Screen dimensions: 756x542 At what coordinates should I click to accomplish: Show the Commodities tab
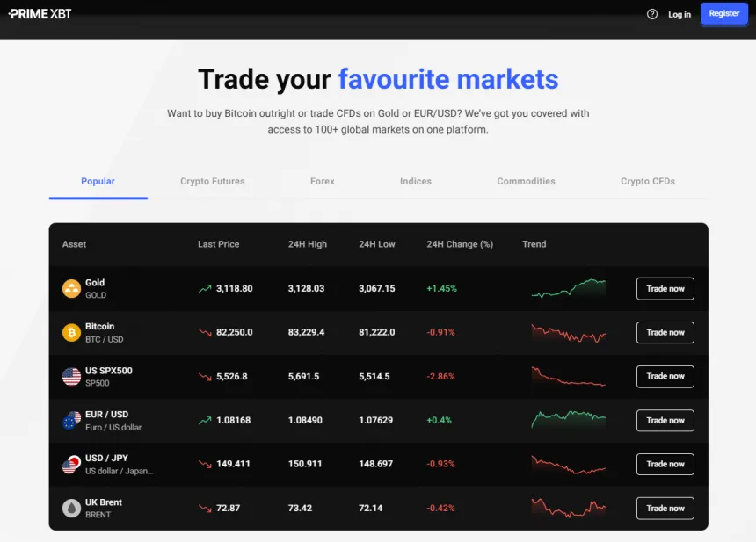click(526, 182)
